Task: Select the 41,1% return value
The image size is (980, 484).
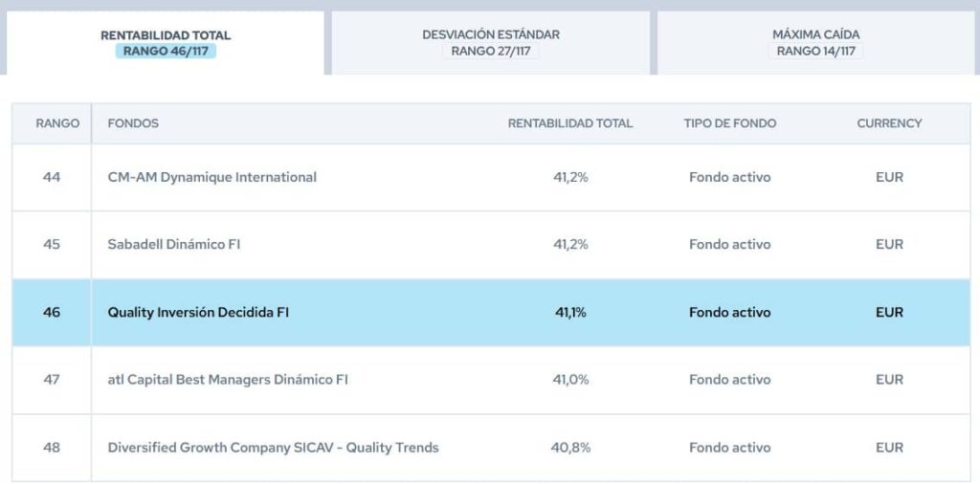Action: point(570,312)
